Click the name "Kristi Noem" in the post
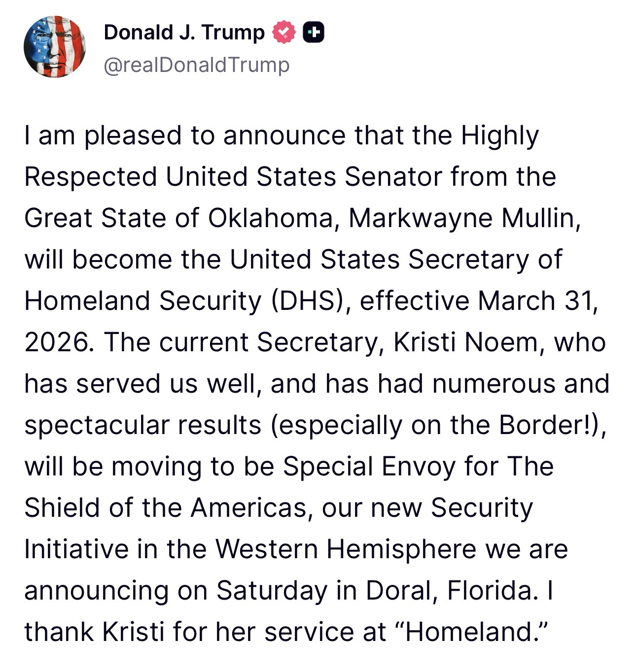The height and width of the screenshot is (672, 636). [x=465, y=342]
